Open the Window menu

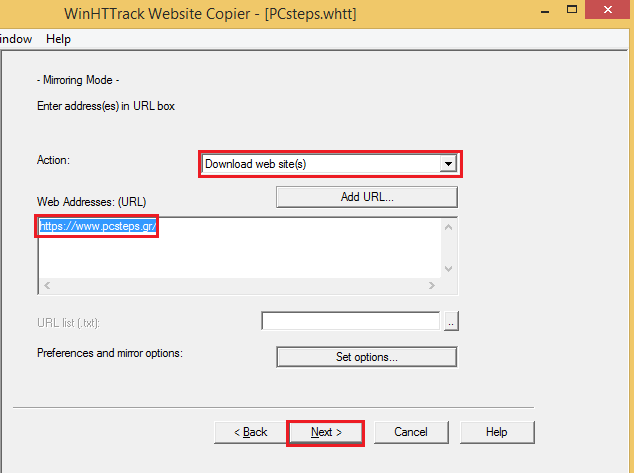[x=15, y=39]
